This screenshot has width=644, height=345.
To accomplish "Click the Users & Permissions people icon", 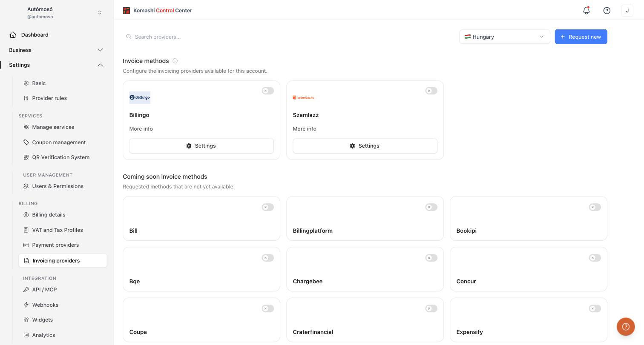I will click(x=26, y=186).
